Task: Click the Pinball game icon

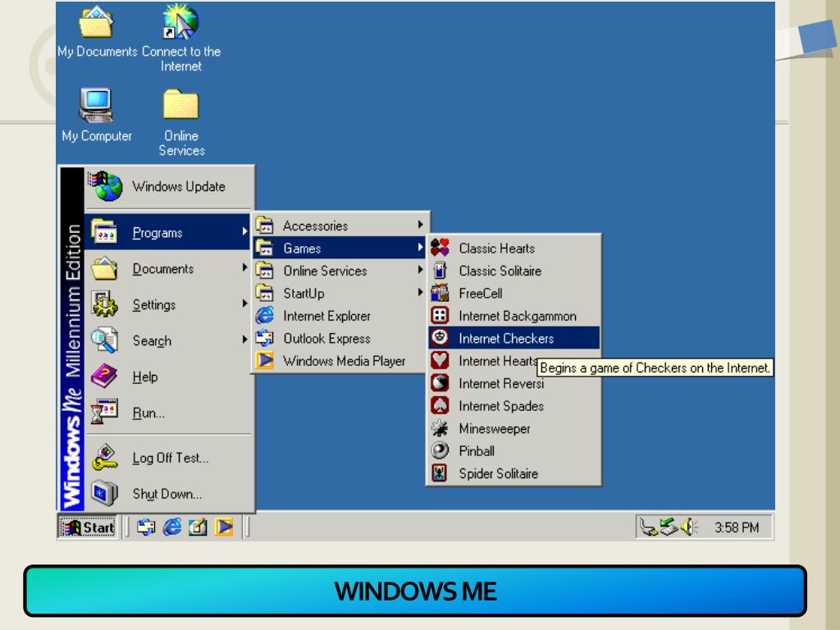Action: [x=439, y=451]
